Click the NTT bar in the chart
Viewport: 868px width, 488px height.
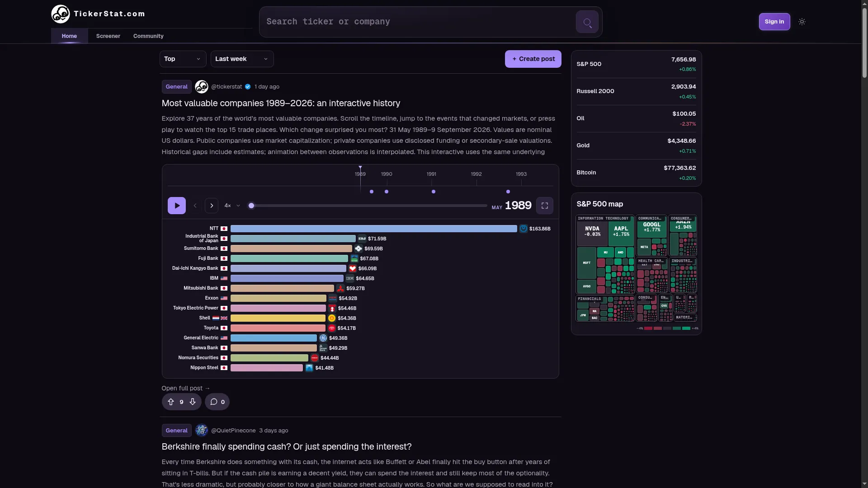374,229
